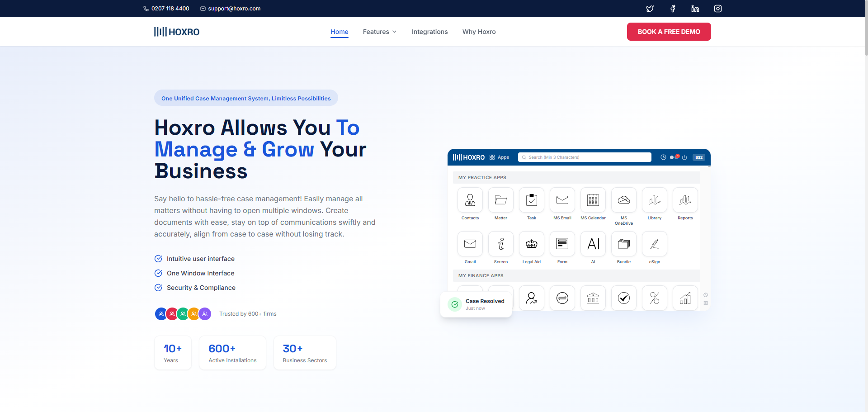Open the Legal Aid app icon

532,244
